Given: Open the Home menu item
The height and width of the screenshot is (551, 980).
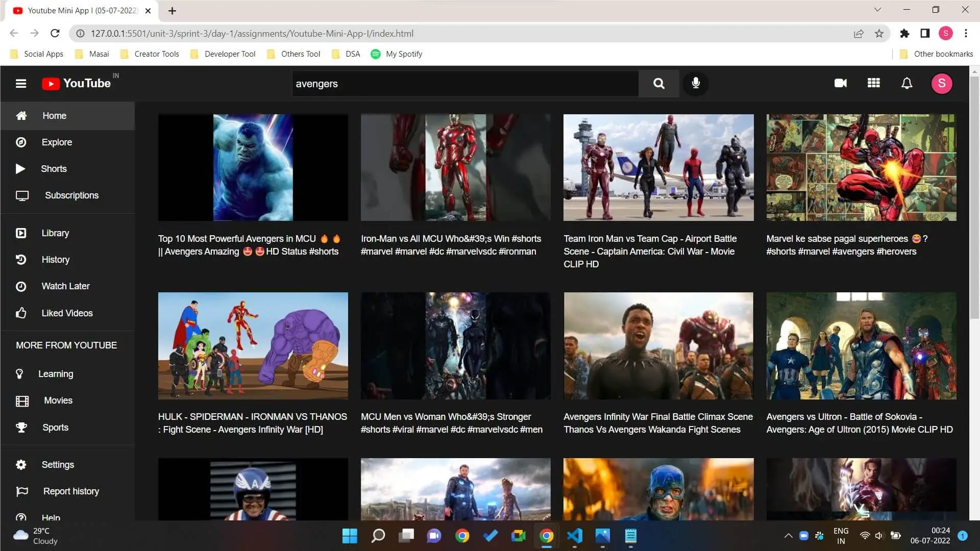Looking at the screenshot, I should coord(67,116).
